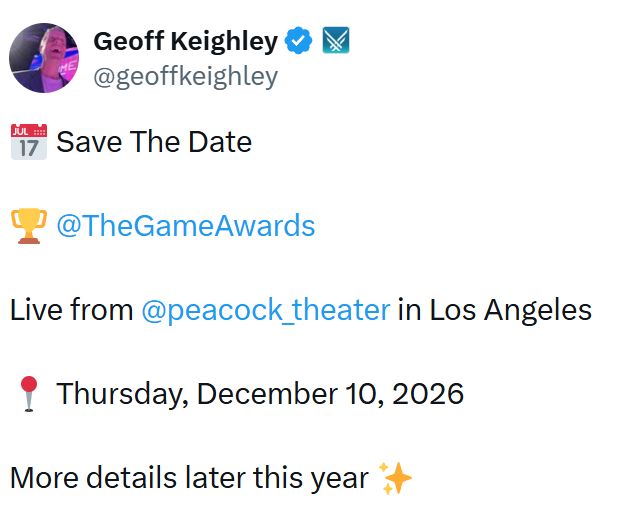The image size is (632, 511).
Task: Click the "Live from" text
Action: [x=71, y=310]
